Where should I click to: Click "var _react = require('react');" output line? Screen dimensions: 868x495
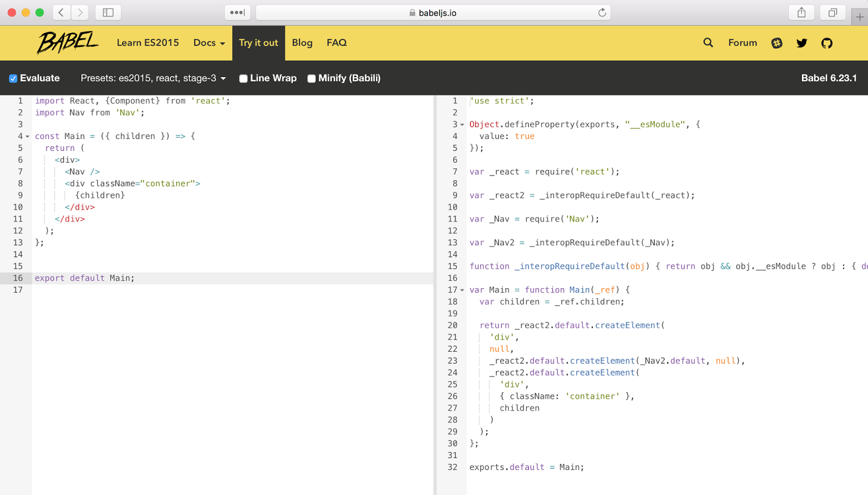(545, 172)
